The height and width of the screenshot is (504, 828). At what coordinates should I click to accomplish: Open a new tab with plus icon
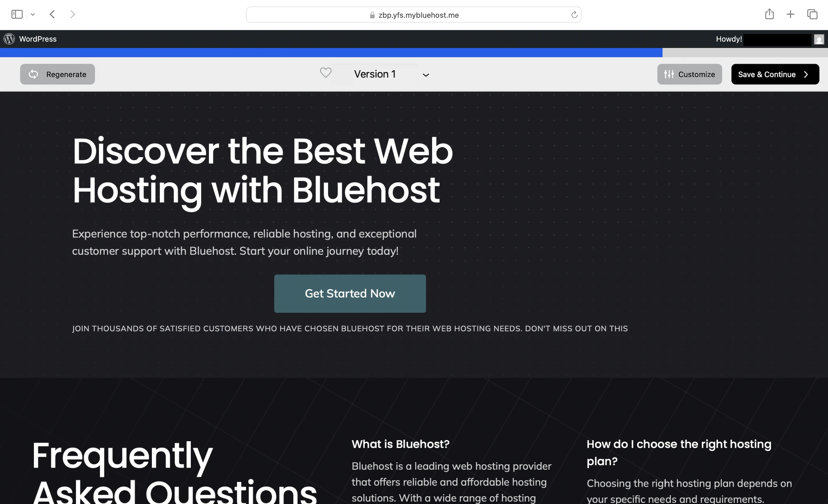(x=790, y=14)
